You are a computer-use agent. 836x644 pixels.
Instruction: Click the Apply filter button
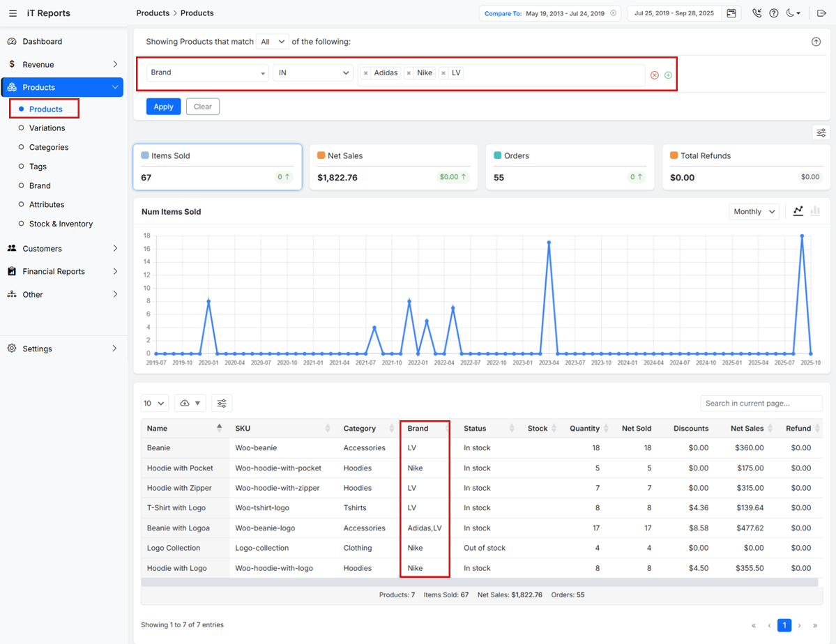[163, 107]
